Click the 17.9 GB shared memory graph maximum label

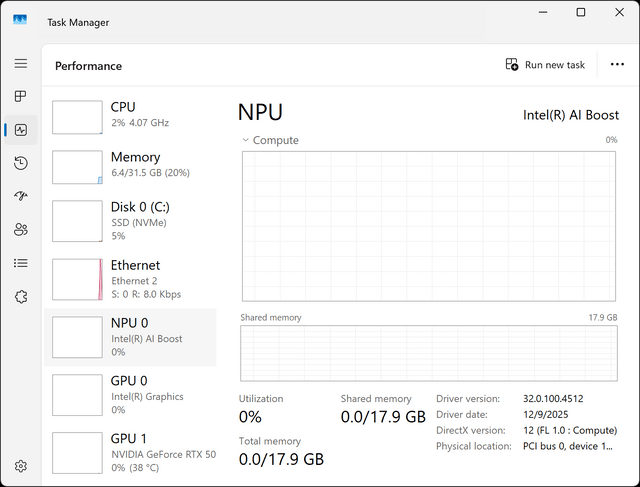coord(603,317)
